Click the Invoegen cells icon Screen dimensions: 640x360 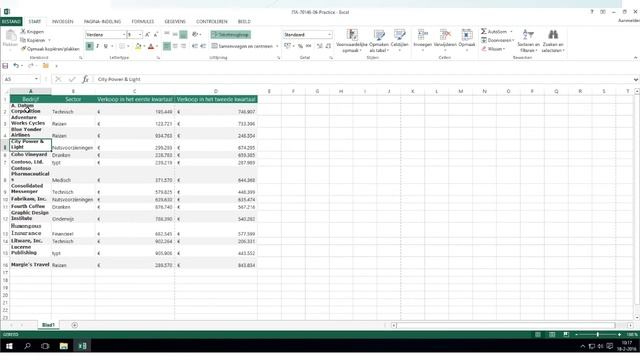[x=422, y=35]
